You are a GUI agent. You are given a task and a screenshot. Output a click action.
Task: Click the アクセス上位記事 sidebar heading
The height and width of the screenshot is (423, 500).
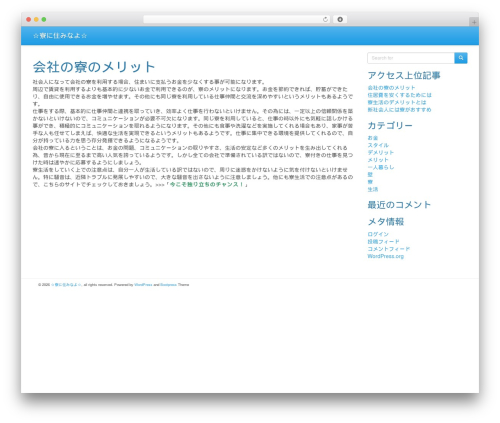click(404, 75)
